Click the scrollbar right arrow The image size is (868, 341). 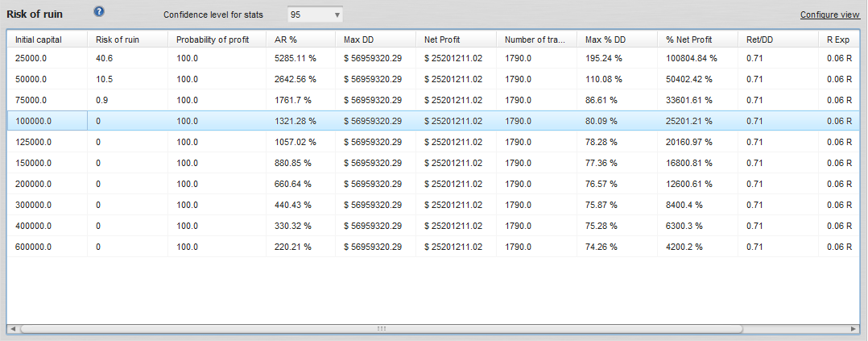(x=855, y=329)
